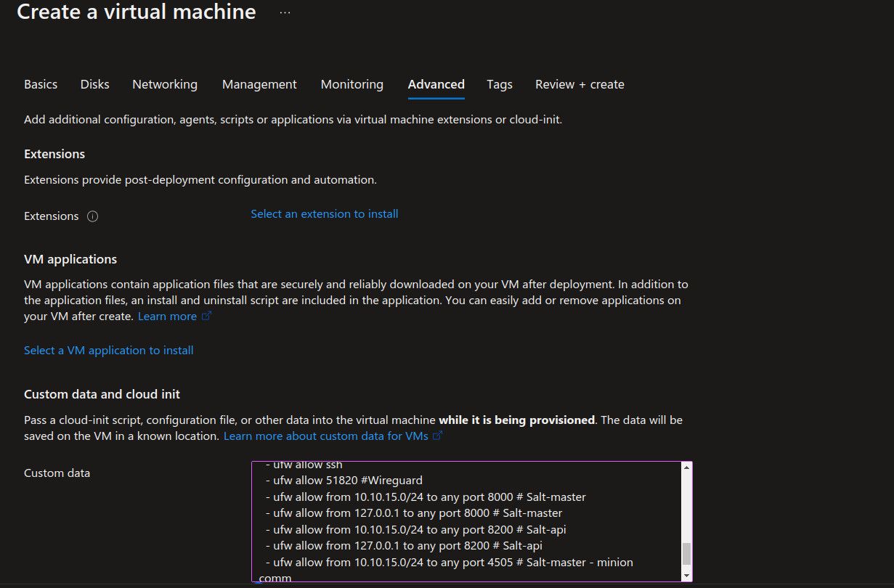Click Select a VM application to install
The image size is (894, 588).
click(x=108, y=350)
